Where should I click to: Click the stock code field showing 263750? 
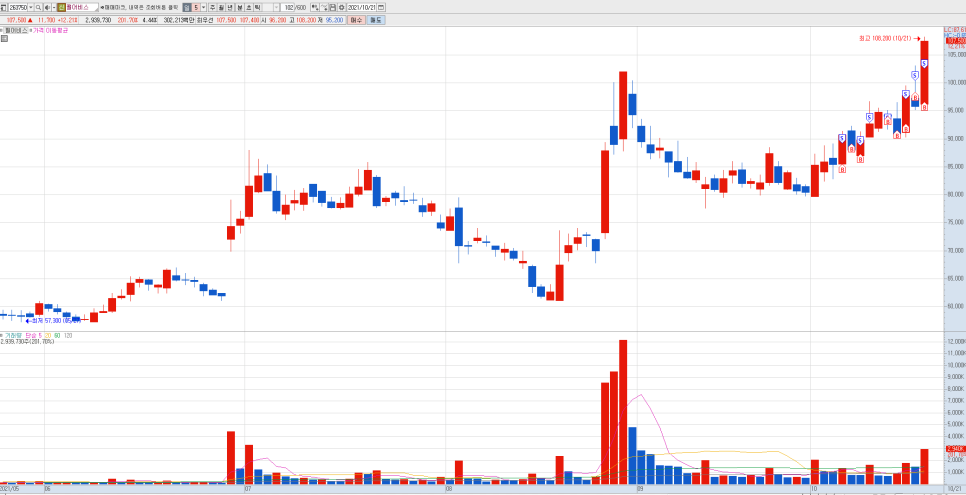tap(18, 7)
